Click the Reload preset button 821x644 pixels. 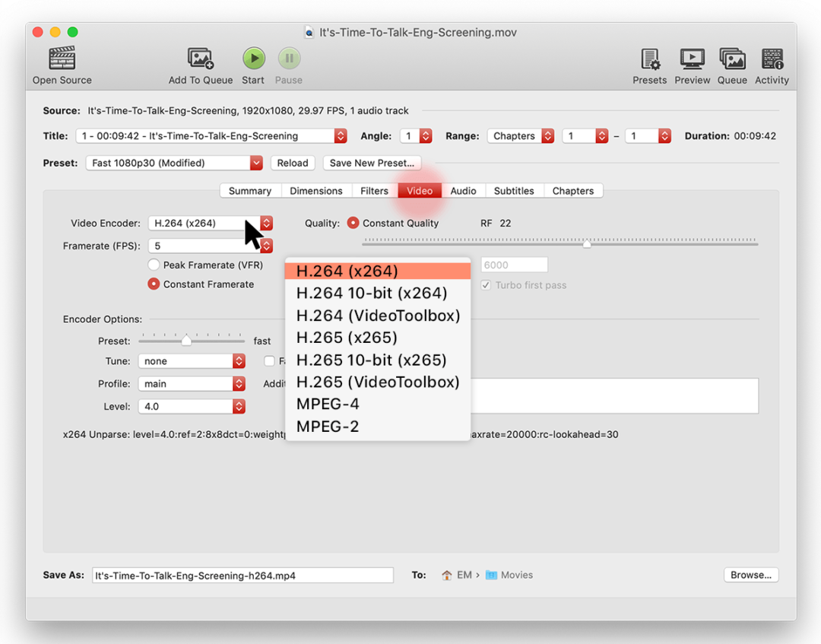(x=293, y=163)
